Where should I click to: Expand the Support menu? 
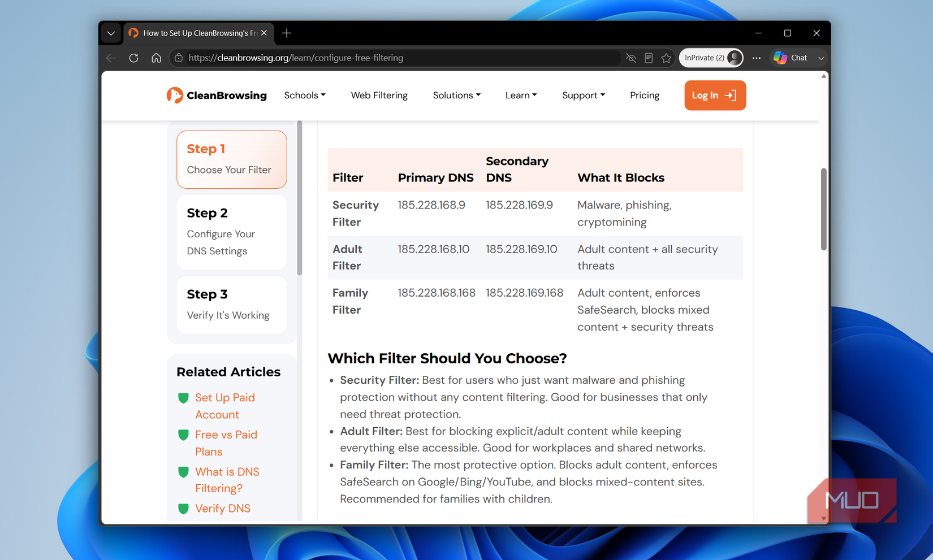click(x=584, y=95)
